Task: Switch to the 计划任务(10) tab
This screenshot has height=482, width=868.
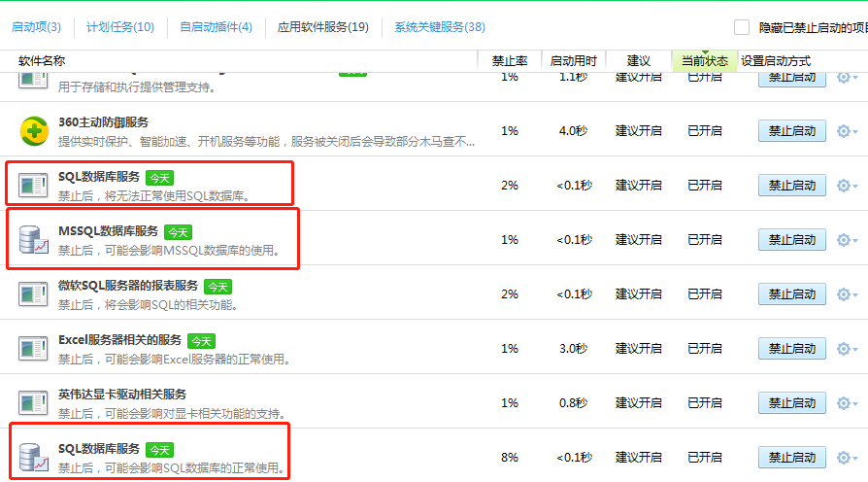Action: coord(120,27)
